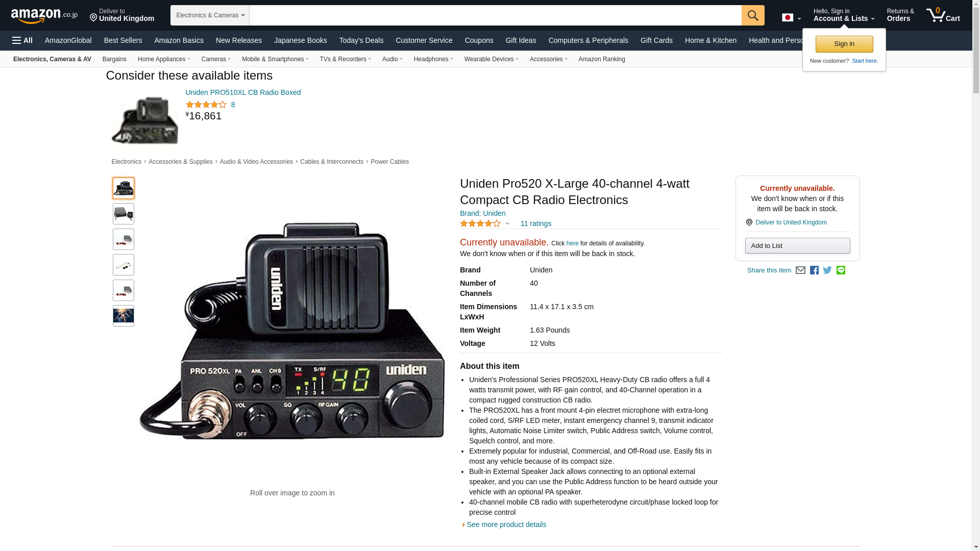This screenshot has width=980, height=551.
Task: Share this item on Twitter
Action: click(827, 270)
